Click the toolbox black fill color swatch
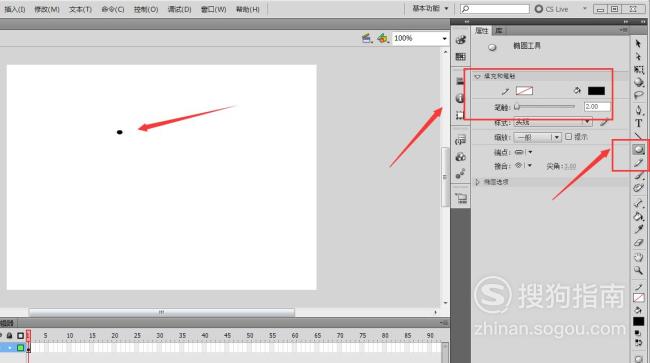Viewport: 650px width, 363px height. [x=638, y=321]
